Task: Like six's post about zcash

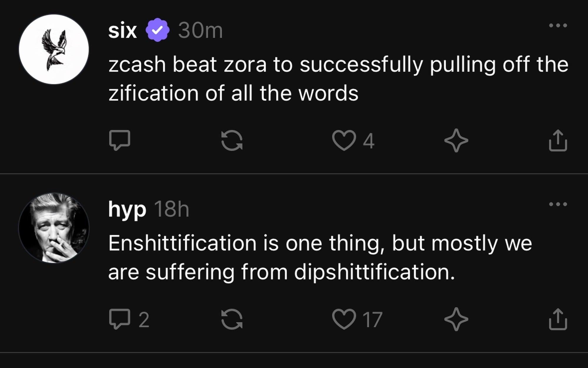Action: coord(344,141)
